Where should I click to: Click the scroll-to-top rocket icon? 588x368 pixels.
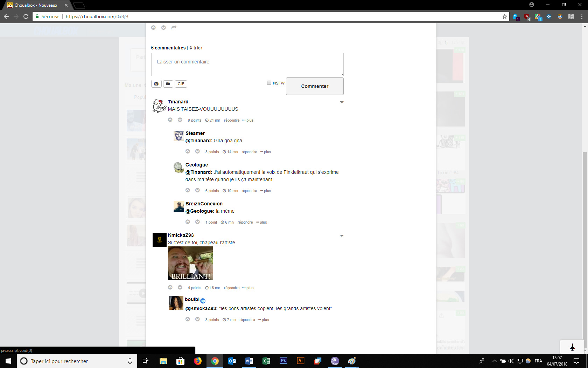572,347
